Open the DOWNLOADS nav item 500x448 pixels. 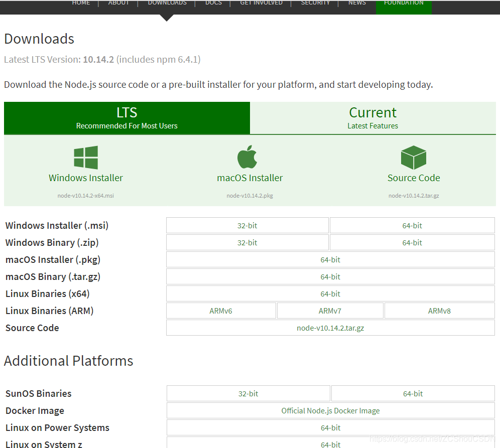pyautogui.click(x=167, y=3)
